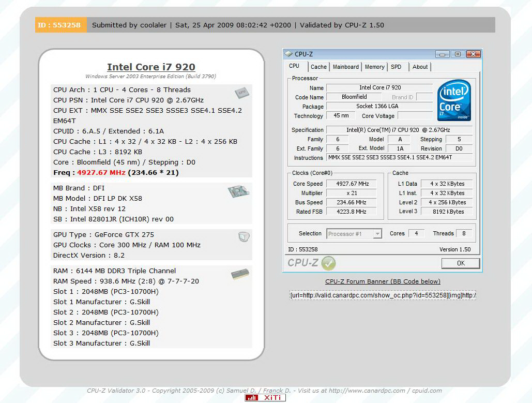Click the XiTi stats badge
This screenshot has width=532, height=403.
(x=265, y=397)
